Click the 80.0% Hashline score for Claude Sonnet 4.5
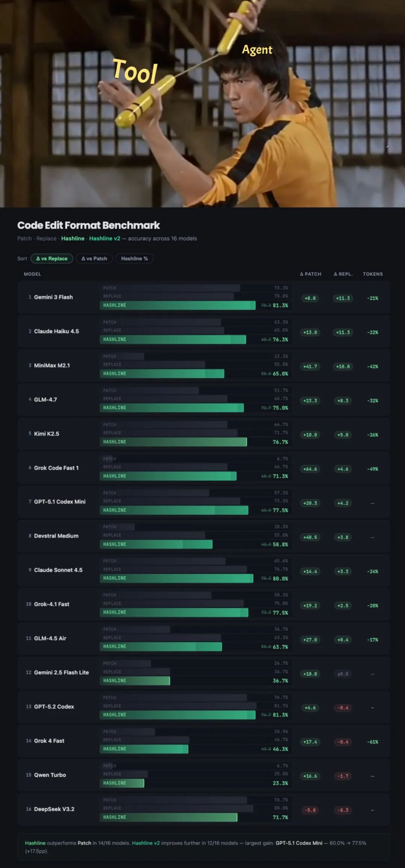The image size is (405, 868). tap(280, 579)
